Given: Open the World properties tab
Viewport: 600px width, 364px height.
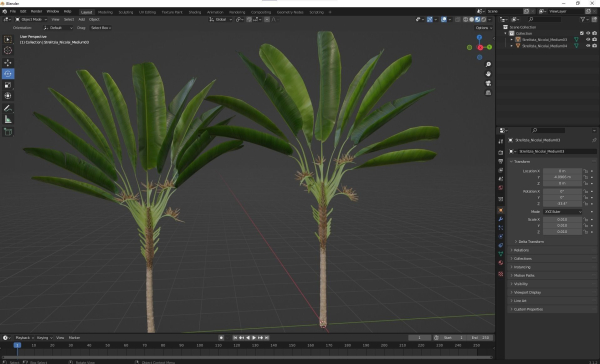Looking at the screenshot, I should click(501, 188).
